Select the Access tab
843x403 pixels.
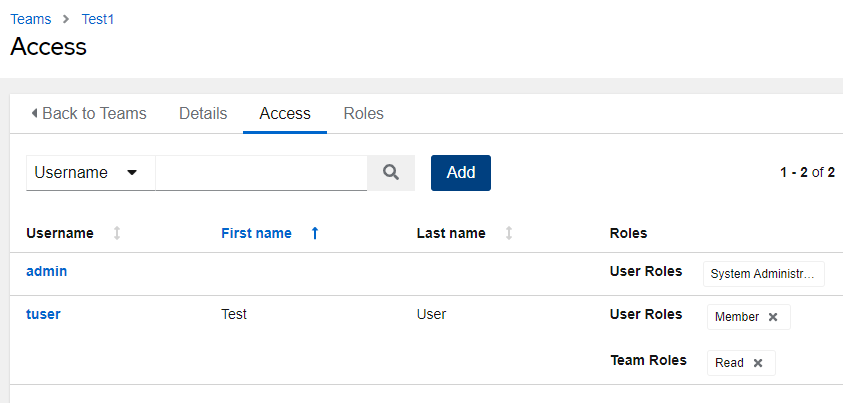tap(285, 113)
